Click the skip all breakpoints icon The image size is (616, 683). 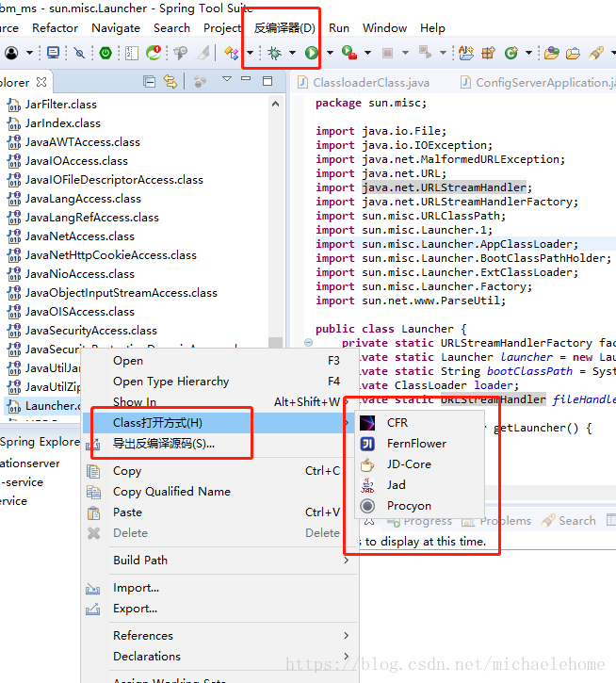click(79, 53)
